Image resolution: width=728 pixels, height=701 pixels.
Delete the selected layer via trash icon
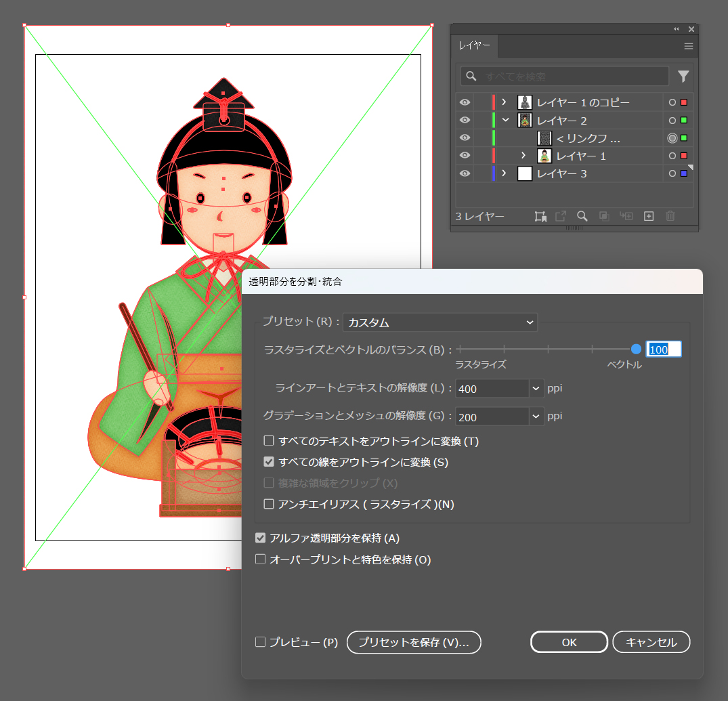click(670, 215)
